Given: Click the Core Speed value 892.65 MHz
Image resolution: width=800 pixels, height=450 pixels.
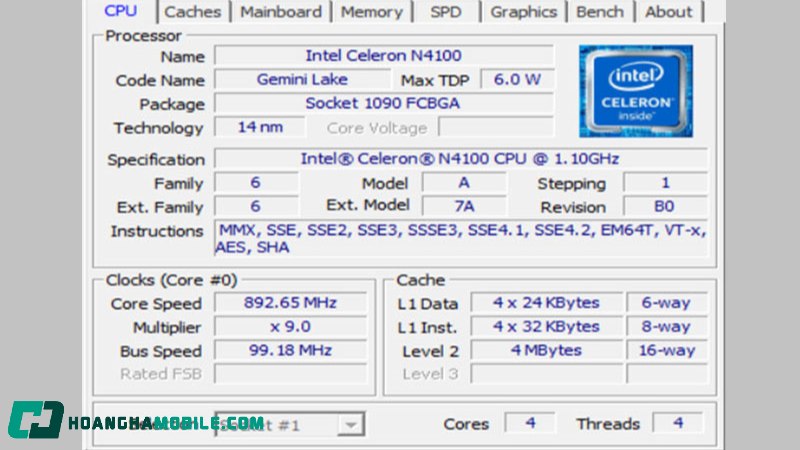Looking at the screenshot, I should (290, 303).
